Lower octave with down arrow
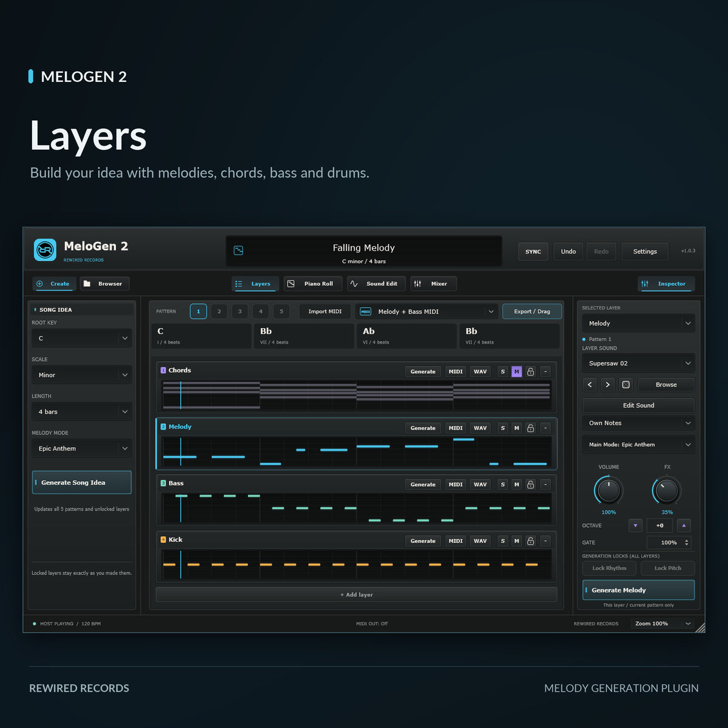The image size is (728, 728). click(x=635, y=525)
